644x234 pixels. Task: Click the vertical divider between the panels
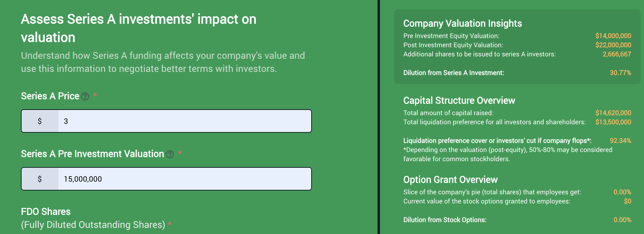[379, 117]
